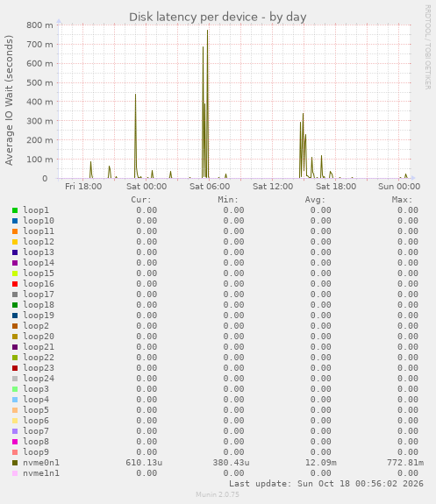436x504 pixels.
Task: Select the loop19 legend label
Action: click(39, 316)
